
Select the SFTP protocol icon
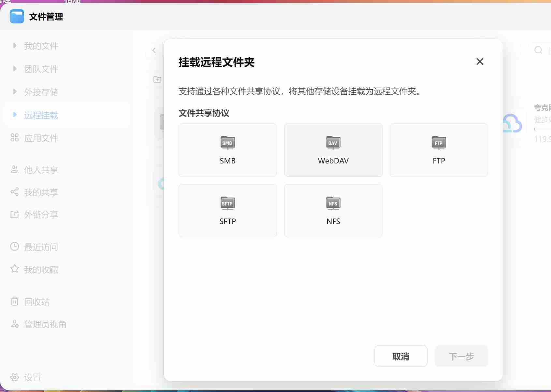227,203
